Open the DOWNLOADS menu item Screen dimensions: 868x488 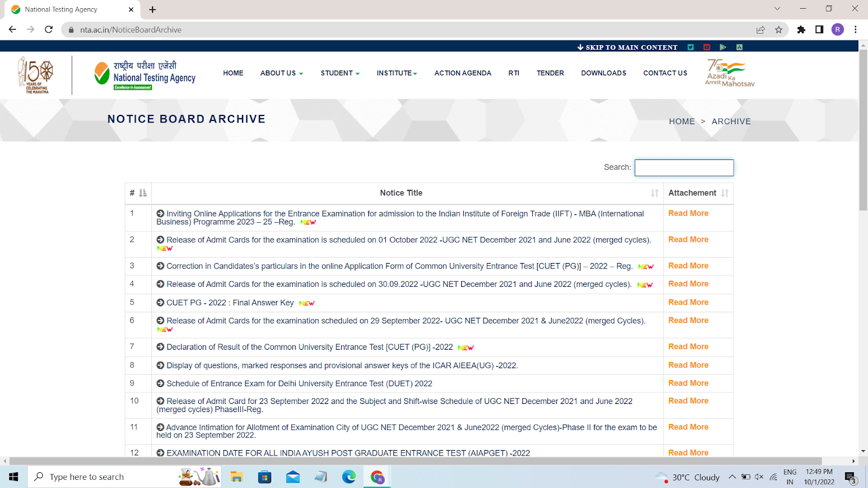(603, 73)
